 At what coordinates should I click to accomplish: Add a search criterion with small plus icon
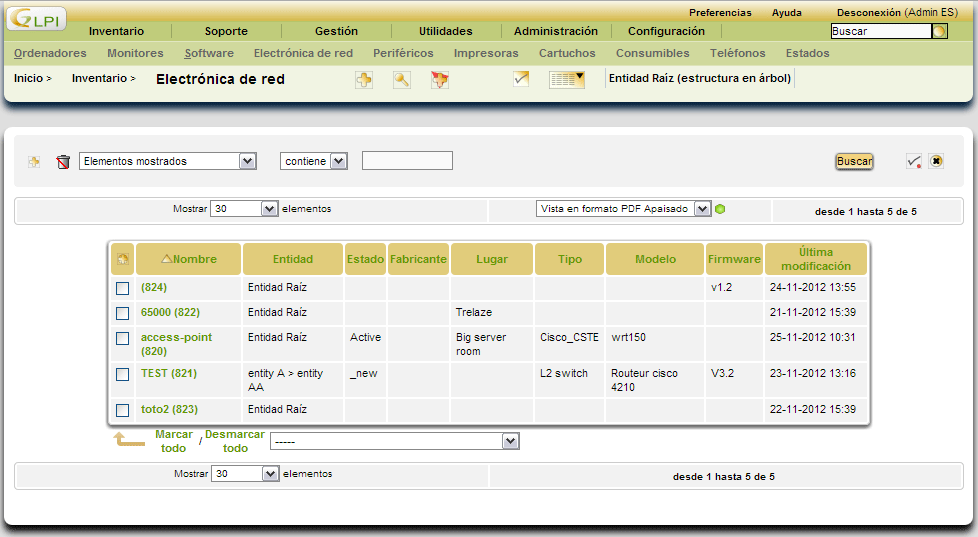click(34, 162)
